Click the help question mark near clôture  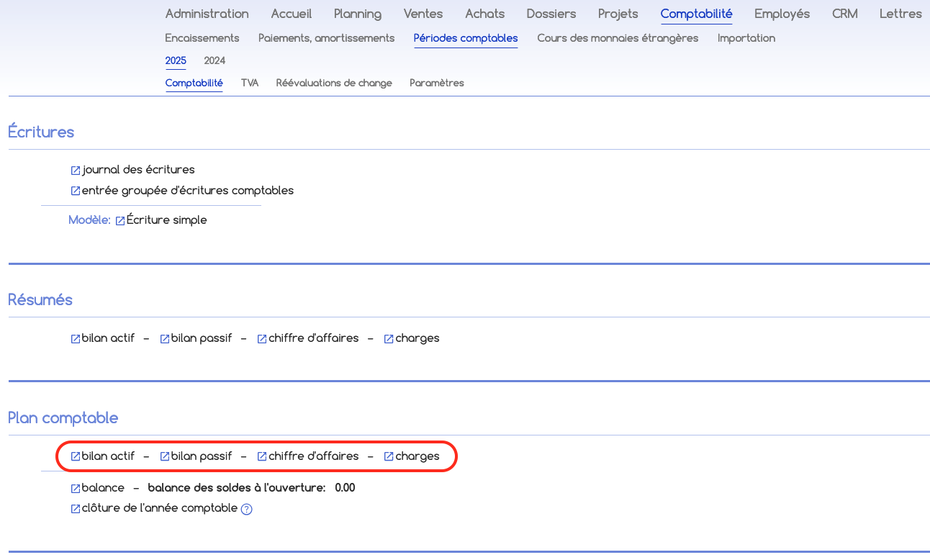coord(246,510)
